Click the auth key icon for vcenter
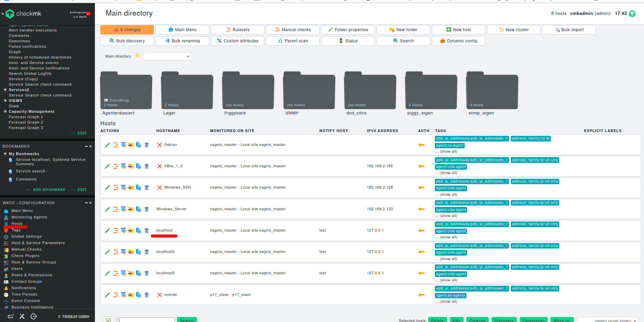644x322 pixels. pyautogui.click(x=421, y=295)
